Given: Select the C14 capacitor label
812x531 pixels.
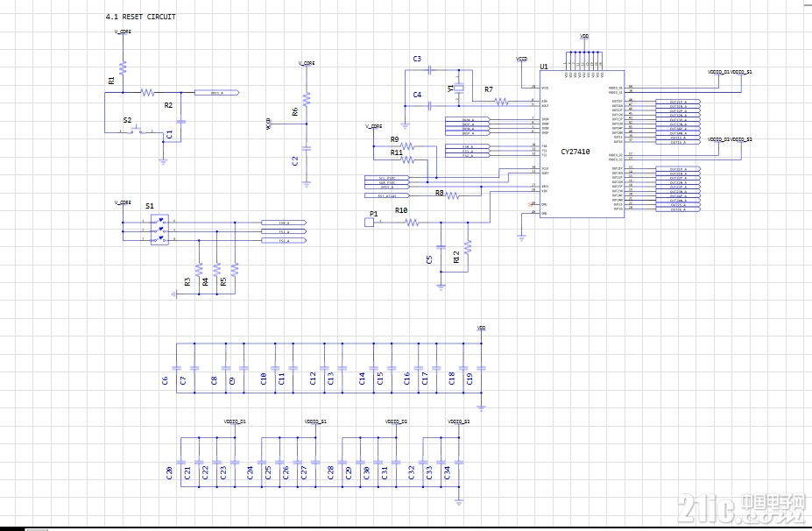Looking at the screenshot, I should point(362,379).
